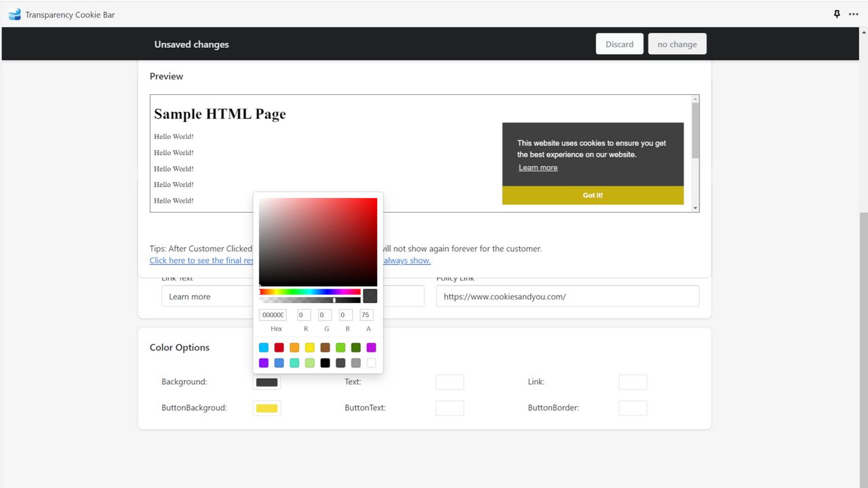Select the dark green preset swatch
868x488 pixels.
(x=356, y=348)
